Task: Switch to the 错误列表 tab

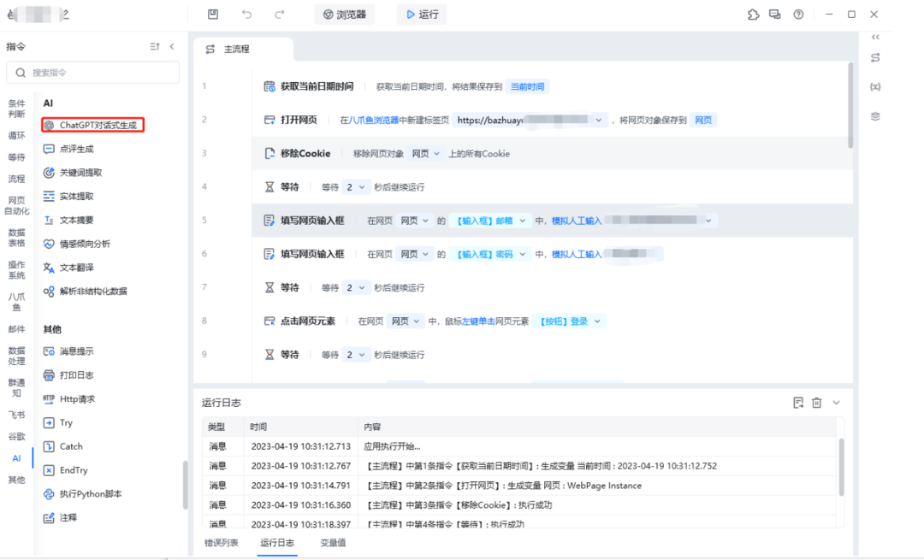Action: pos(222,542)
